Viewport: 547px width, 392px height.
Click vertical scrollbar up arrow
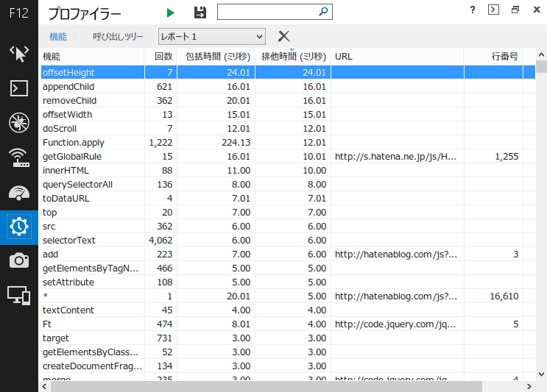click(x=541, y=54)
